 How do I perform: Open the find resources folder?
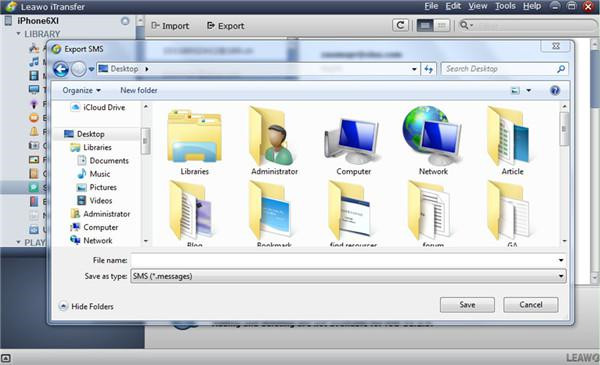[350, 210]
